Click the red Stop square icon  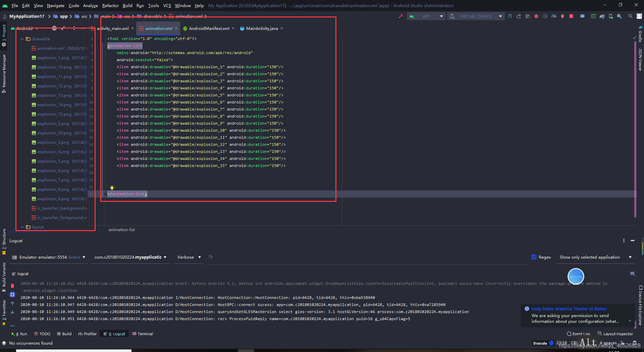pyautogui.click(x=571, y=16)
